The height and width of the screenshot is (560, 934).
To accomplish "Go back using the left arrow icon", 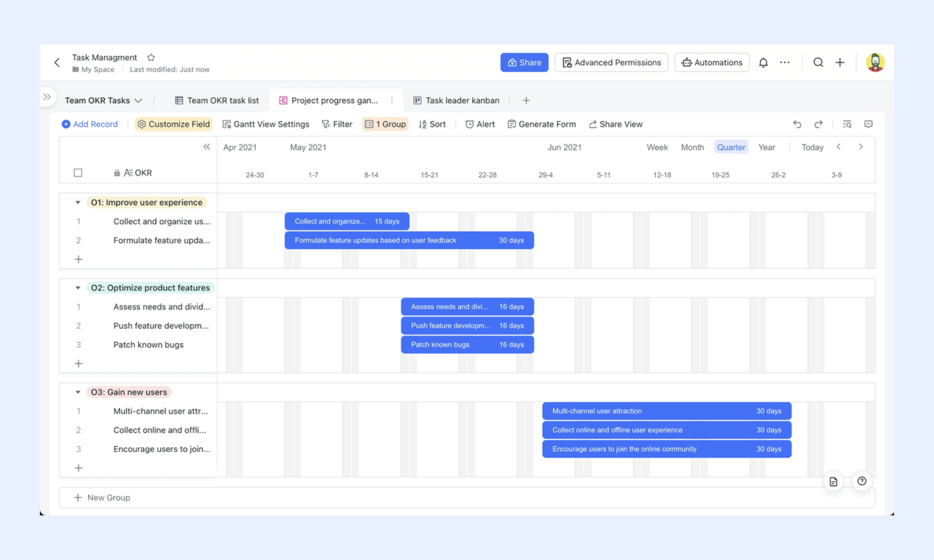I will (57, 63).
